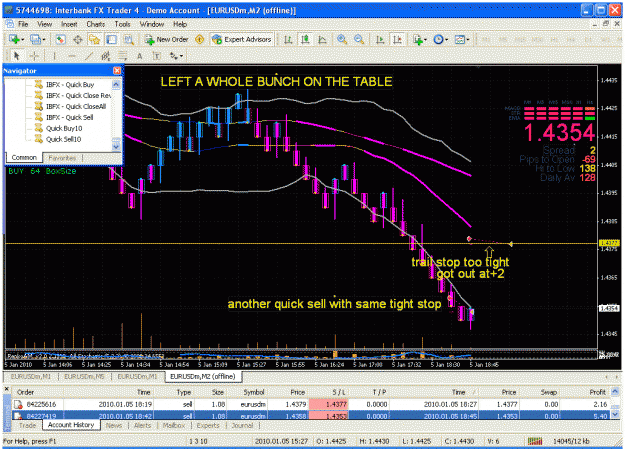Screen dimensions: 625x449
Task: Toggle the Navigator star-folder icon
Action: pos(94,39)
